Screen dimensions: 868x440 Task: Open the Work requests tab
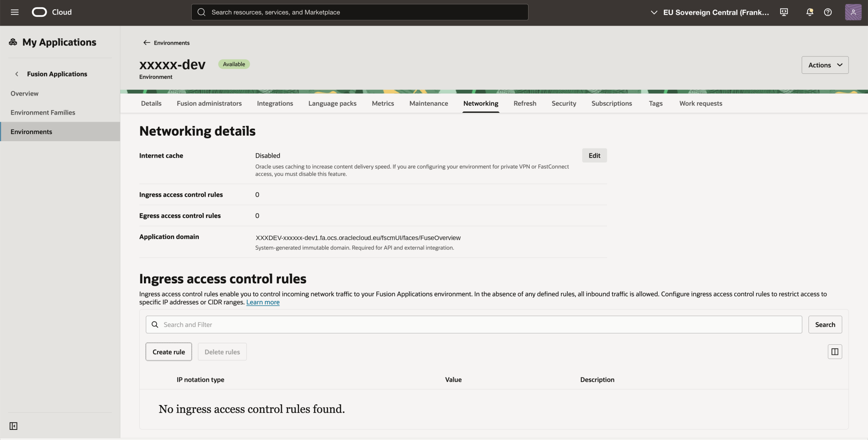(701, 103)
